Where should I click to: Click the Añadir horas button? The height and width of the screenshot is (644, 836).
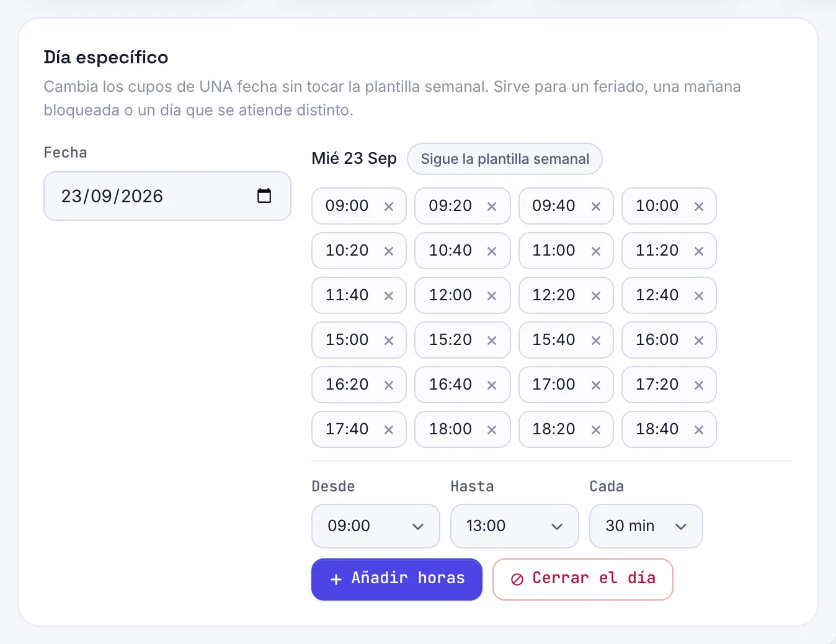[x=397, y=579]
